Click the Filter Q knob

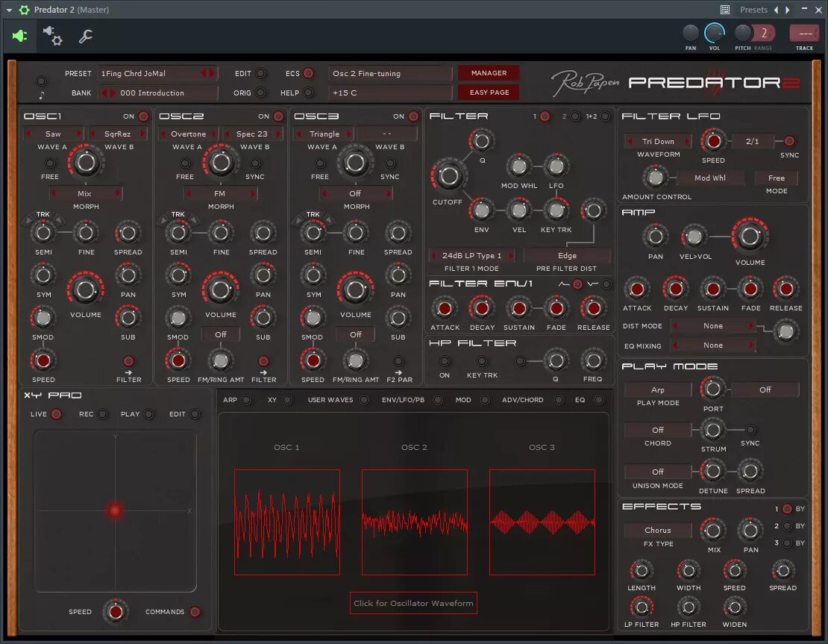click(x=481, y=141)
